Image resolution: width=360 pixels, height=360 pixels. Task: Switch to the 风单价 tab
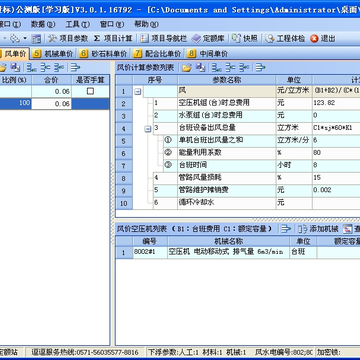14,54
